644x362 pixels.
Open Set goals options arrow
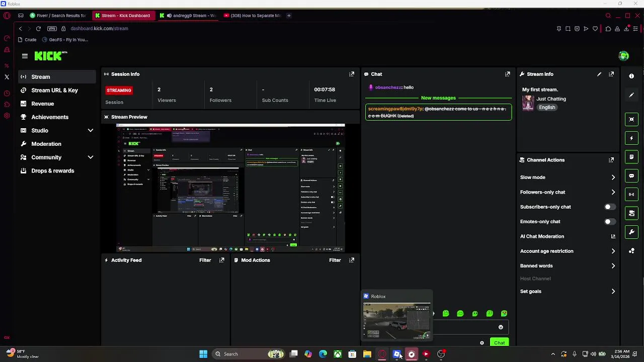(x=613, y=292)
